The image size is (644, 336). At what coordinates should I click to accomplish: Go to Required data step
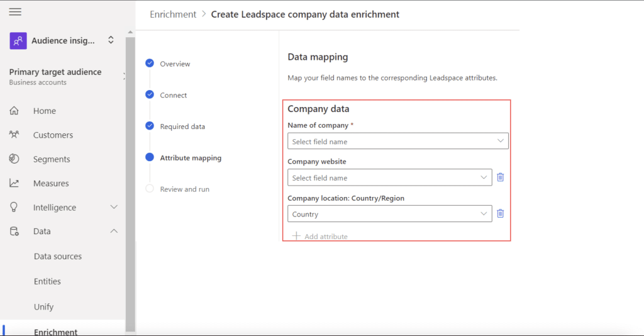tap(182, 126)
